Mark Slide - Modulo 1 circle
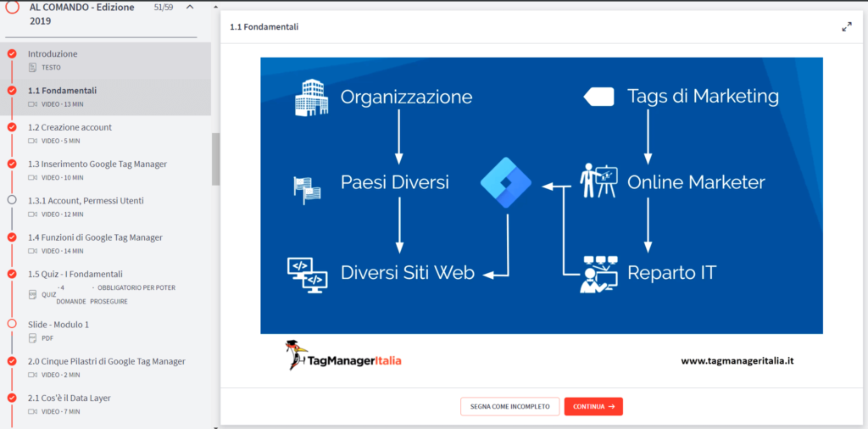 tap(12, 324)
